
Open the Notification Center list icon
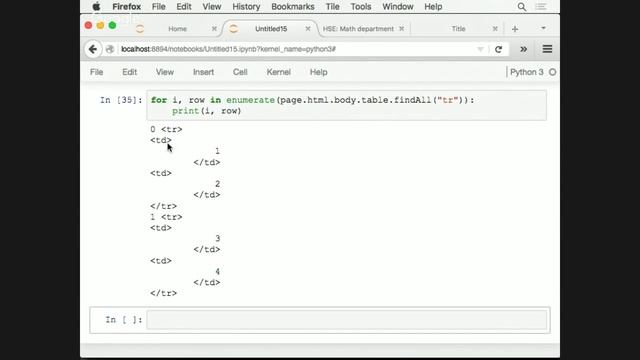(x=541, y=7)
